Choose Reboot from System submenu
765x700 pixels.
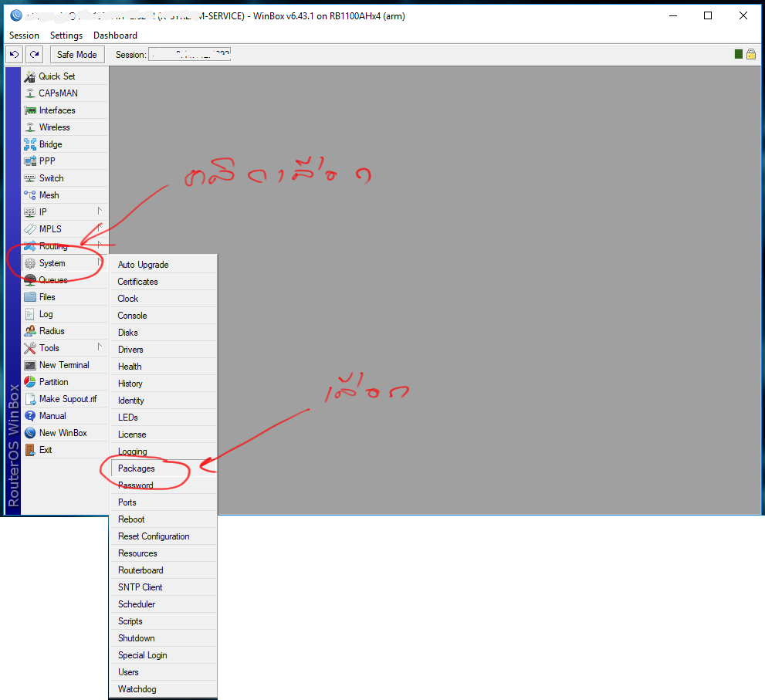click(x=164, y=519)
